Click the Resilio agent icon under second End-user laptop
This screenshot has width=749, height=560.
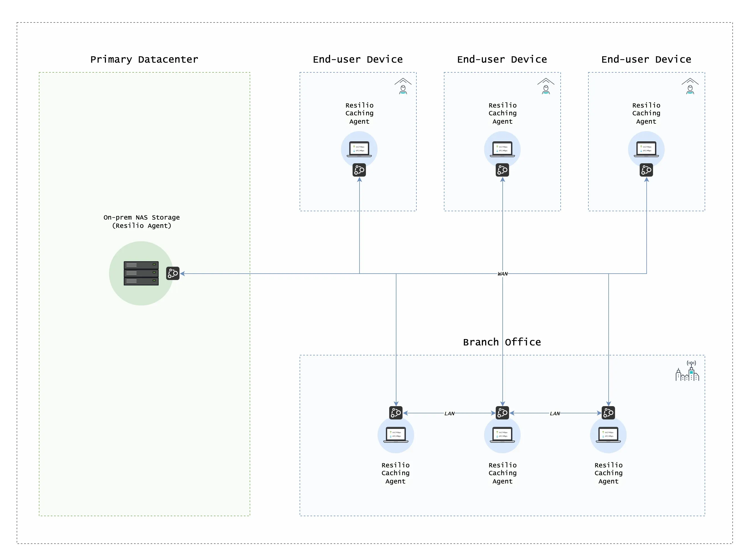(x=502, y=170)
